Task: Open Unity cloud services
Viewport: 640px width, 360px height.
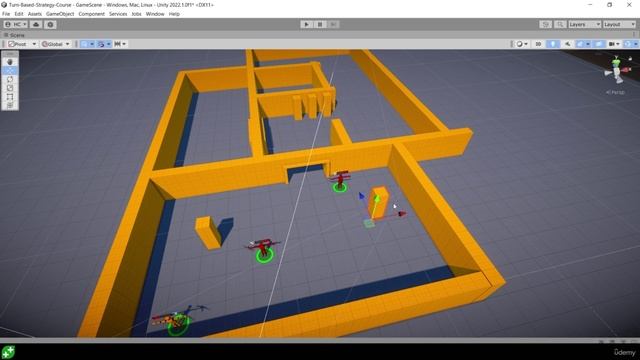Action: (x=36, y=24)
